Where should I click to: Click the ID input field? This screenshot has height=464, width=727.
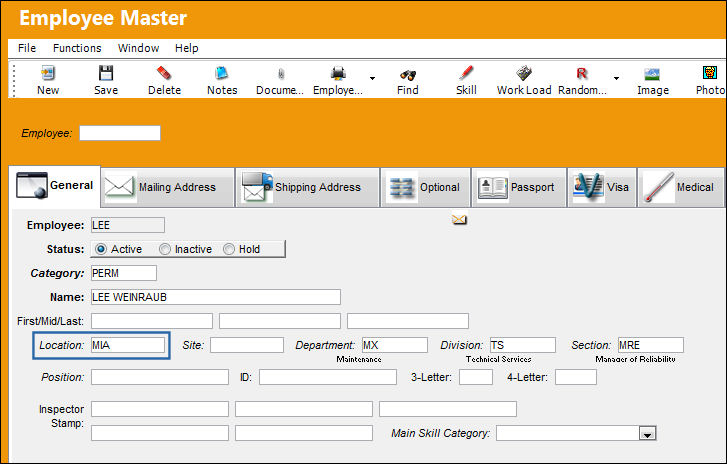[328, 377]
